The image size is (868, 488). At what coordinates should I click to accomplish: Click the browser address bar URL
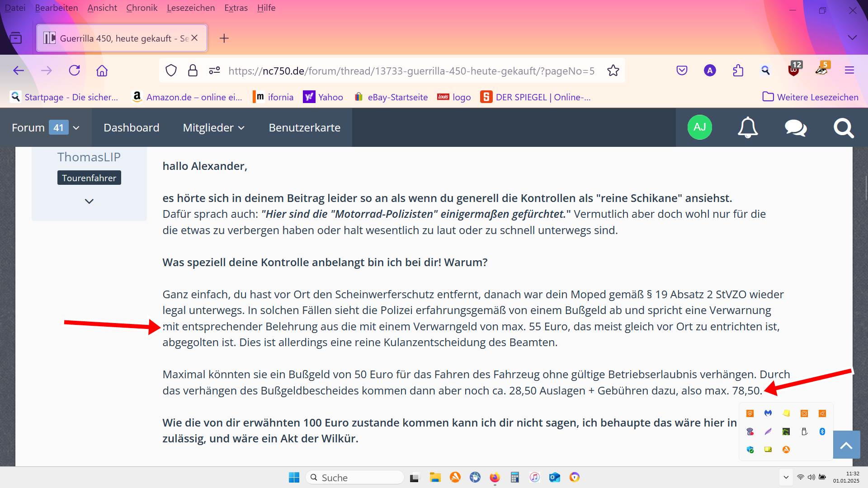click(x=411, y=70)
